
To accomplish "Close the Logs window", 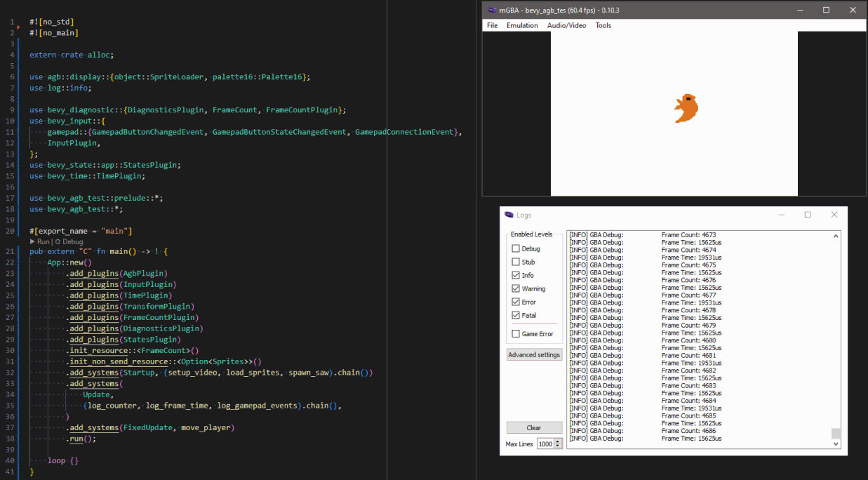I will [x=834, y=215].
